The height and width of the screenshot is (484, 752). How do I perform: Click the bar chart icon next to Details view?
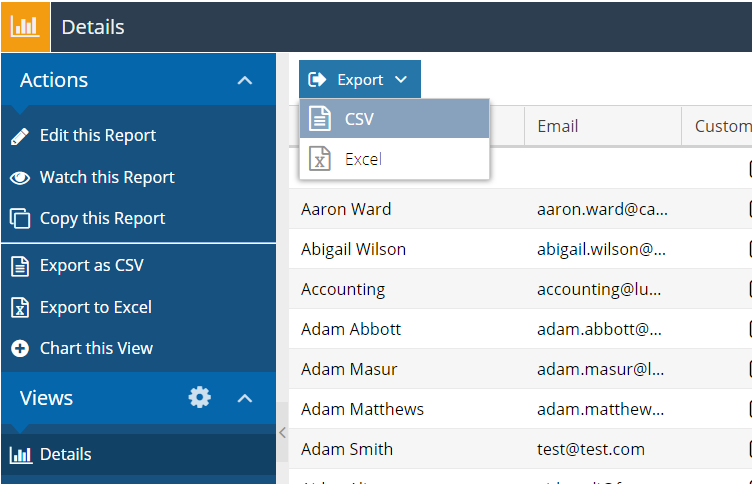coord(21,455)
